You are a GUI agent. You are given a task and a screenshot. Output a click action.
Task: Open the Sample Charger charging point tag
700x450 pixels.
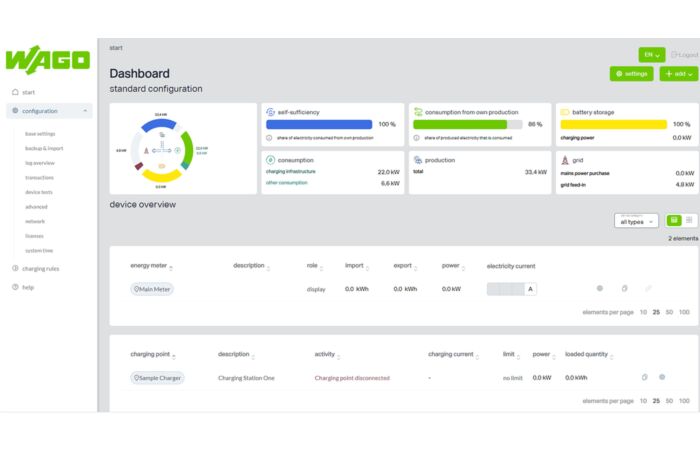pos(157,378)
